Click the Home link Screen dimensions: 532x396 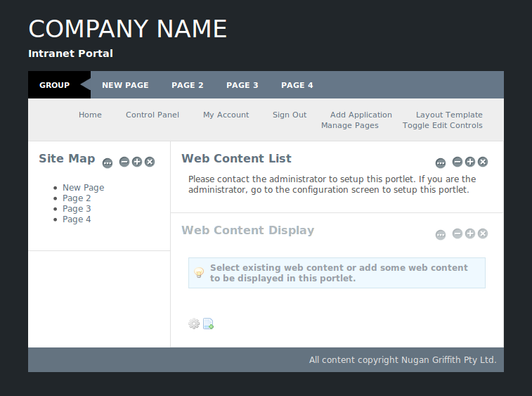(90, 115)
